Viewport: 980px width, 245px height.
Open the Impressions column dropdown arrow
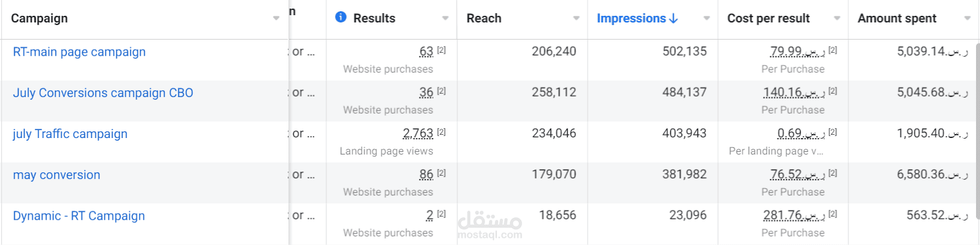[707, 18]
